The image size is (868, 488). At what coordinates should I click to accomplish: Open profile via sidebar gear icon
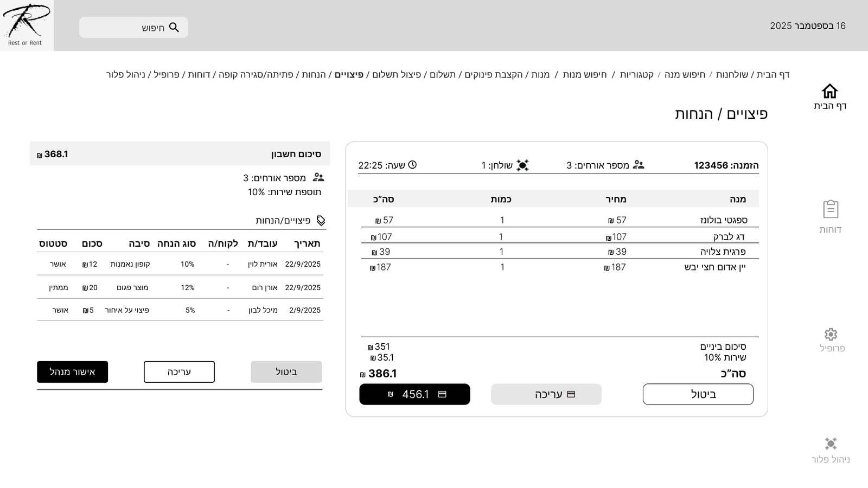831,334
